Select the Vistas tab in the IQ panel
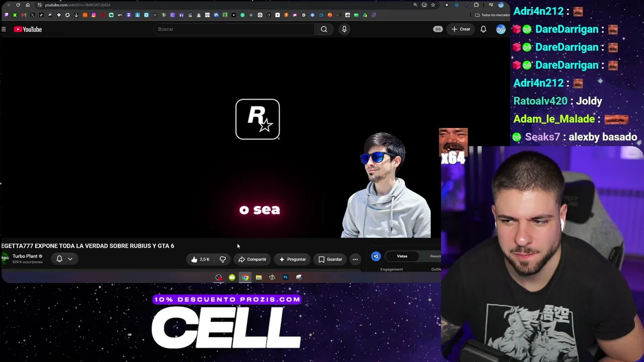Viewport: 644px width, 362px height. (402, 256)
